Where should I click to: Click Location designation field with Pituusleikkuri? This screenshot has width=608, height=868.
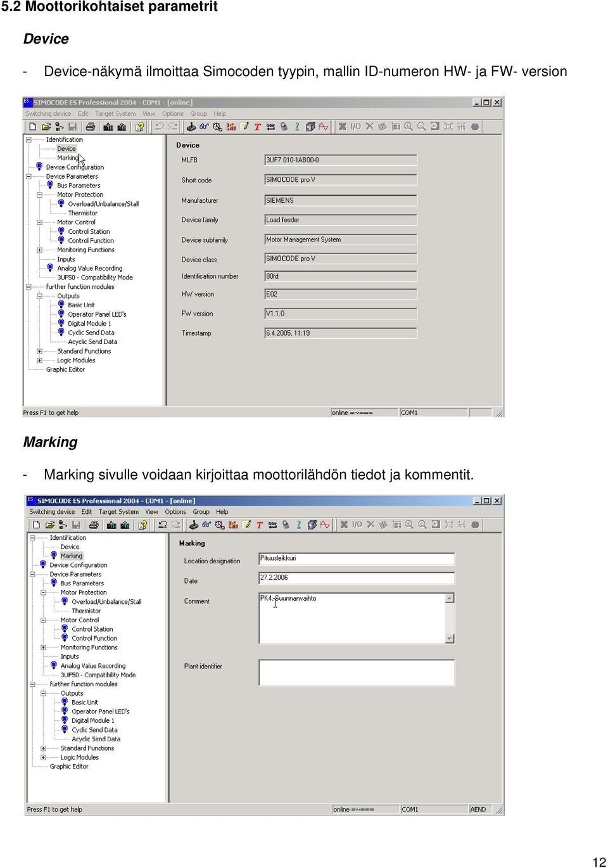coord(357,559)
